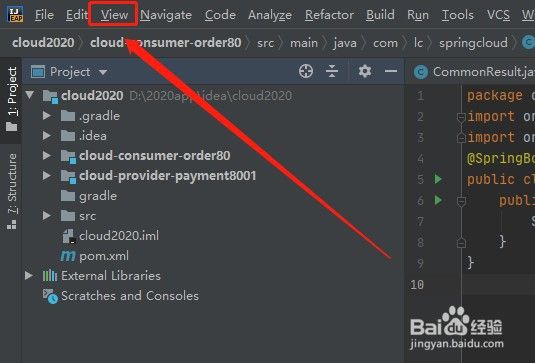This screenshot has height=363, width=535.
Task: Click the Project tab folder icon
Action: [11, 127]
